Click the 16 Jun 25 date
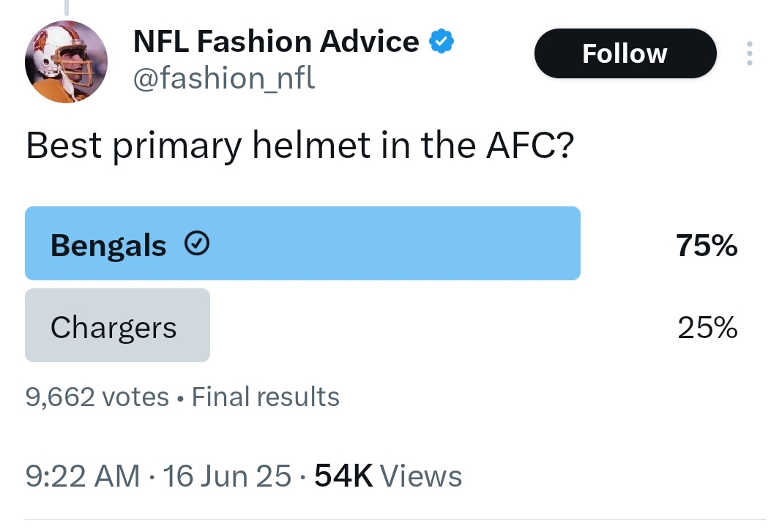The image size is (771, 532). (x=227, y=476)
